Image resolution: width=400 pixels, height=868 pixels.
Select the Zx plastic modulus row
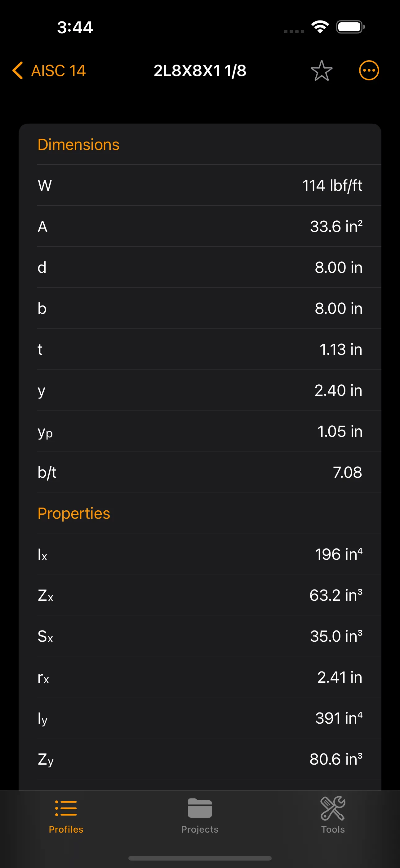[x=200, y=595]
